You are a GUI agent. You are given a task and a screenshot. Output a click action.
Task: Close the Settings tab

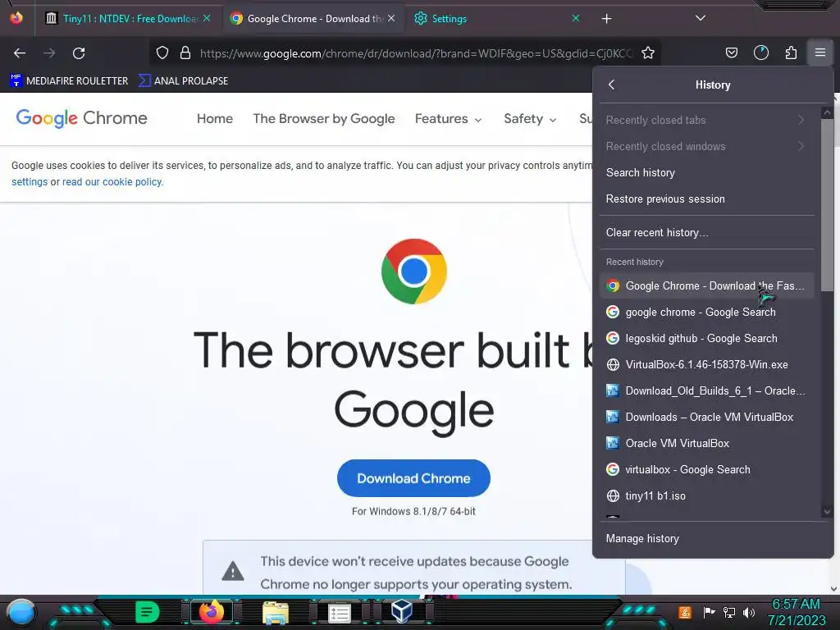pos(576,18)
